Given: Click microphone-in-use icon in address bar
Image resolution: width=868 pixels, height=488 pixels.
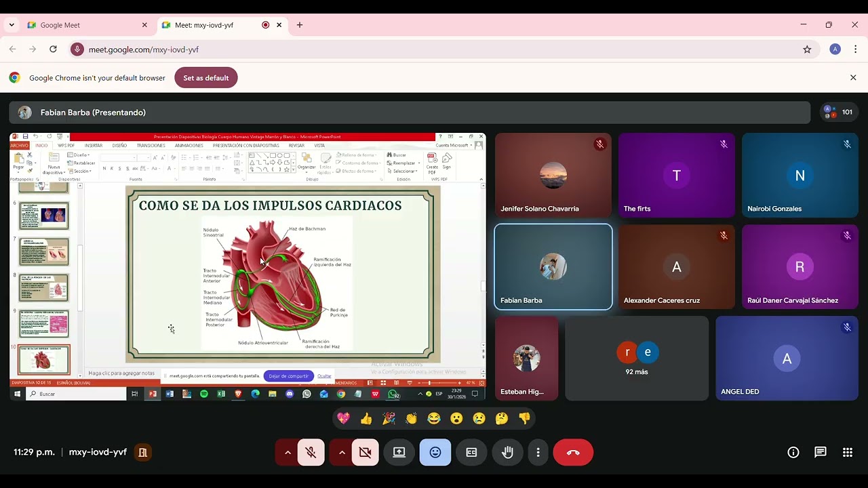Looking at the screenshot, I should (x=77, y=49).
